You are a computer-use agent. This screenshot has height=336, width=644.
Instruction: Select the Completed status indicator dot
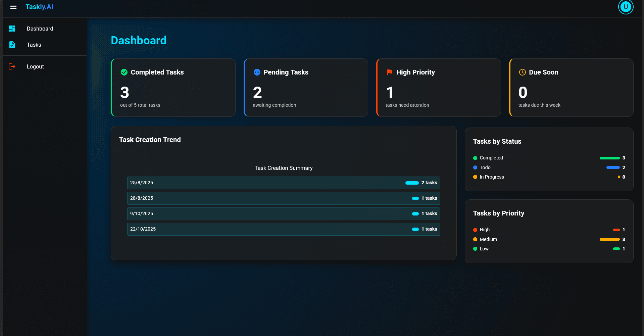point(475,158)
